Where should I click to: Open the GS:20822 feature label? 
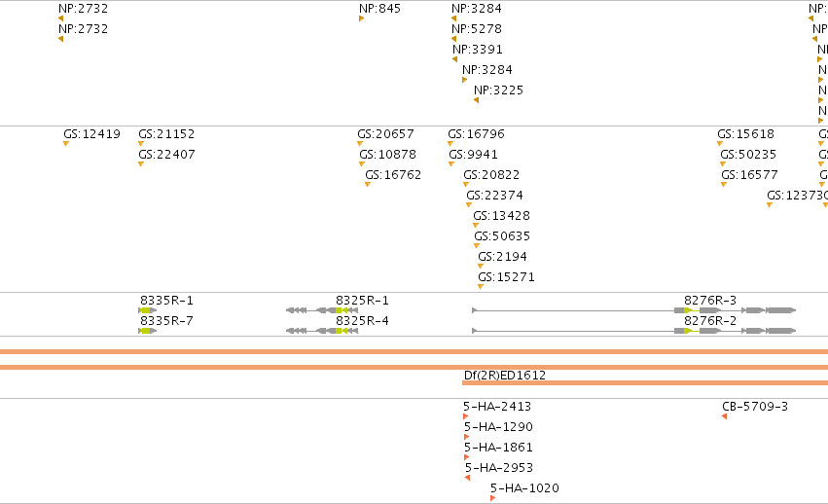491,175
